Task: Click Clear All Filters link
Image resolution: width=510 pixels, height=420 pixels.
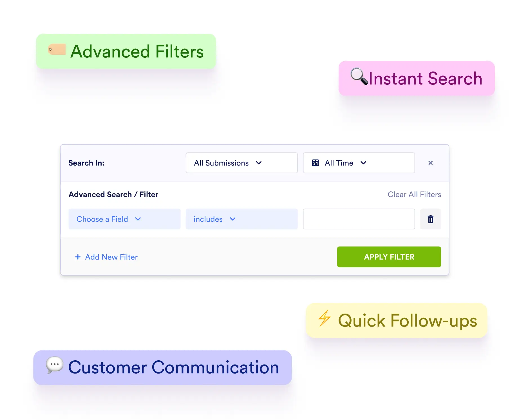Action: click(x=414, y=195)
